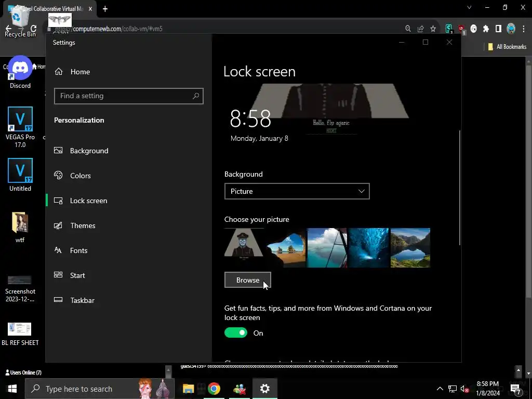Click the Browse button
Image resolution: width=532 pixels, height=399 pixels.
pyautogui.click(x=248, y=280)
